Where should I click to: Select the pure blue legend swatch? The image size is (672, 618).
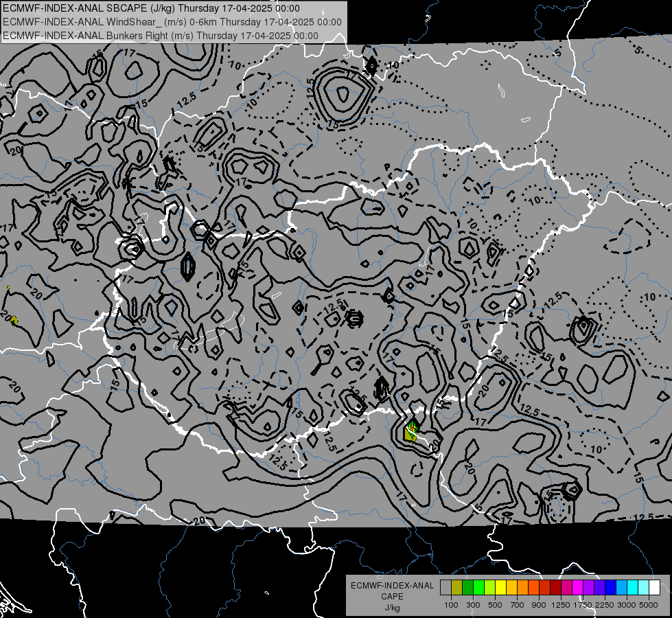611,588
